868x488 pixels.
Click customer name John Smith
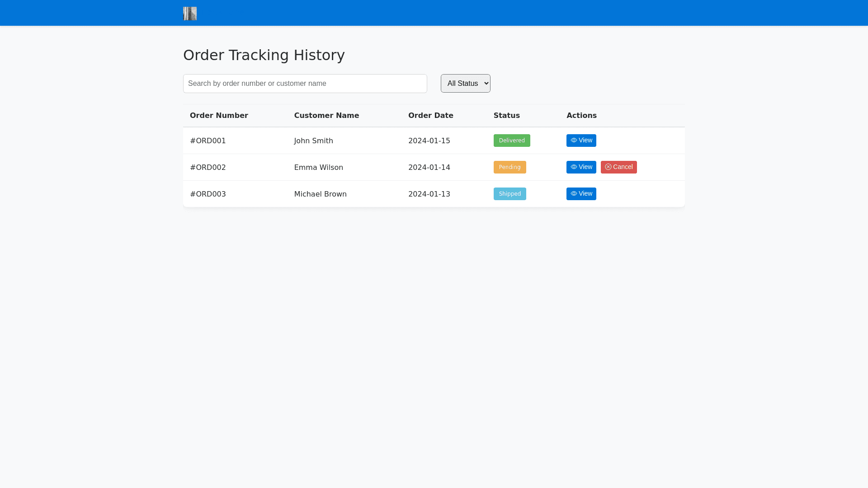(x=313, y=141)
